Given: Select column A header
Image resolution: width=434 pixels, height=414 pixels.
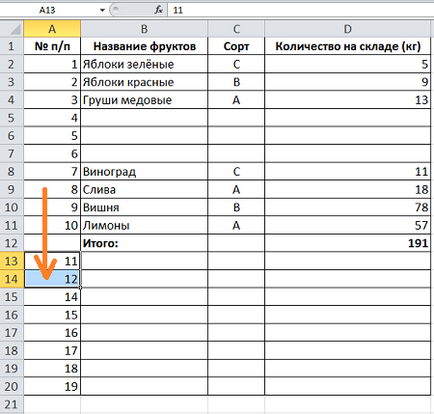Looking at the screenshot, I should [x=52, y=29].
